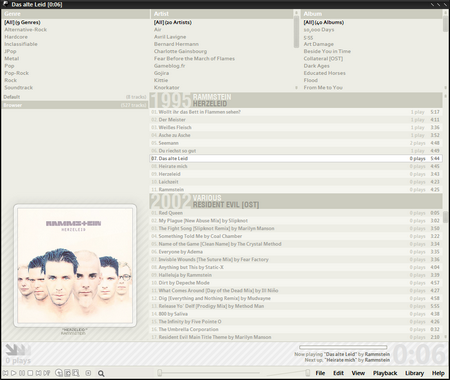This screenshot has width=450, height=380.
Task: Open the Help menu
Action: (438, 373)
